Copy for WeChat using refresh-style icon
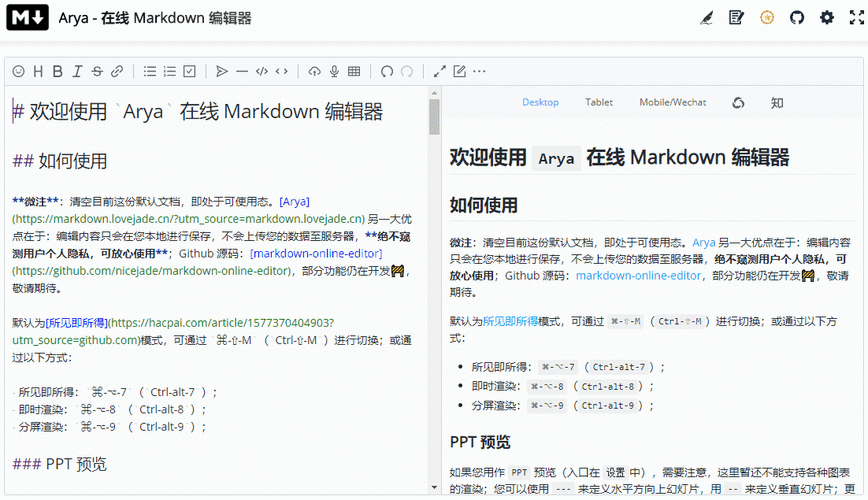The height and width of the screenshot is (500, 868). pyautogui.click(x=738, y=103)
